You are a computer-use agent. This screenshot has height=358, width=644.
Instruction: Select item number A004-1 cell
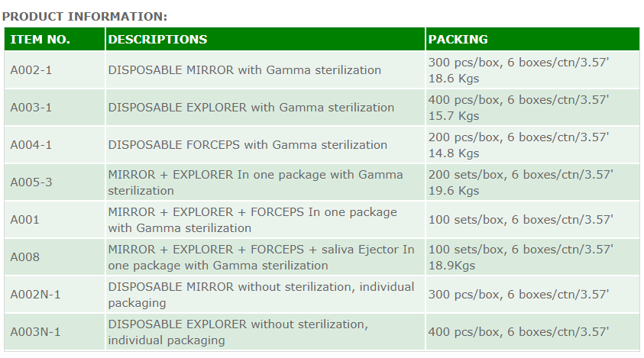pyautogui.click(x=31, y=145)
